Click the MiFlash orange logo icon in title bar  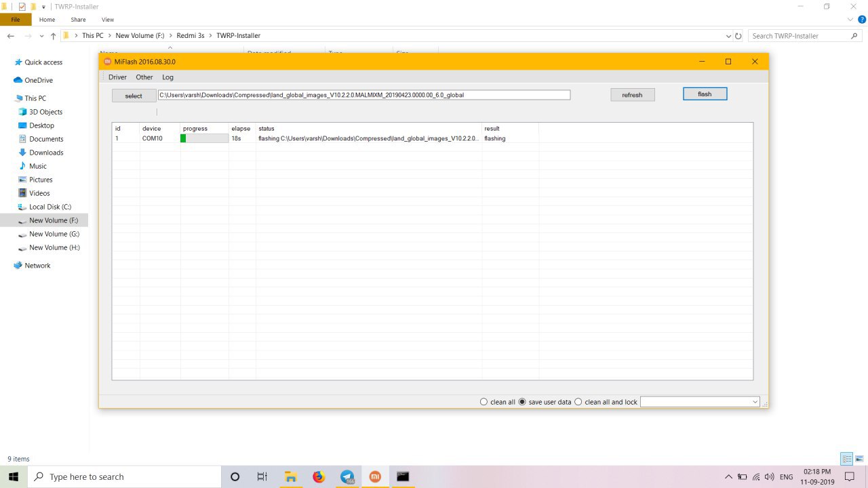tap(107, 62)
